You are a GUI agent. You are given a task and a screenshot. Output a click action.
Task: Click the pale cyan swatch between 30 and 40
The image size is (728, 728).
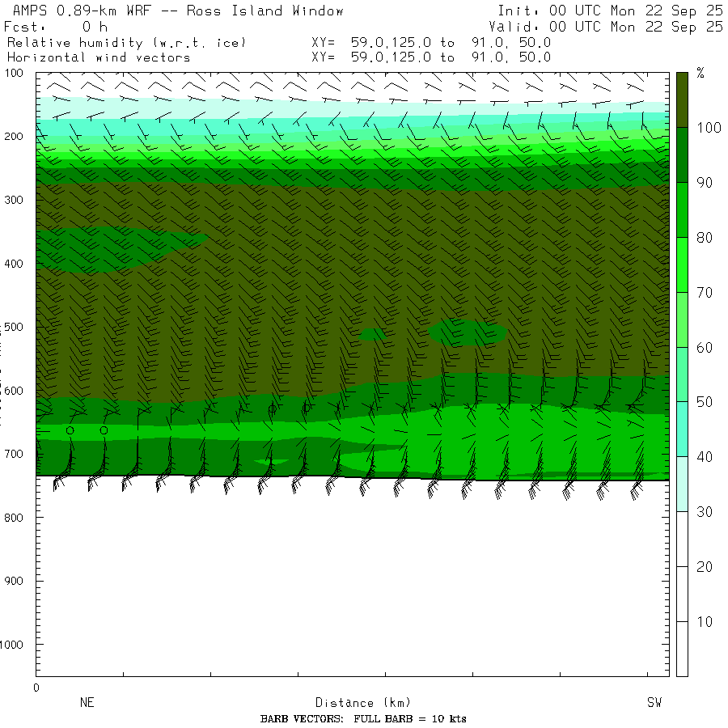pos(682,484)
